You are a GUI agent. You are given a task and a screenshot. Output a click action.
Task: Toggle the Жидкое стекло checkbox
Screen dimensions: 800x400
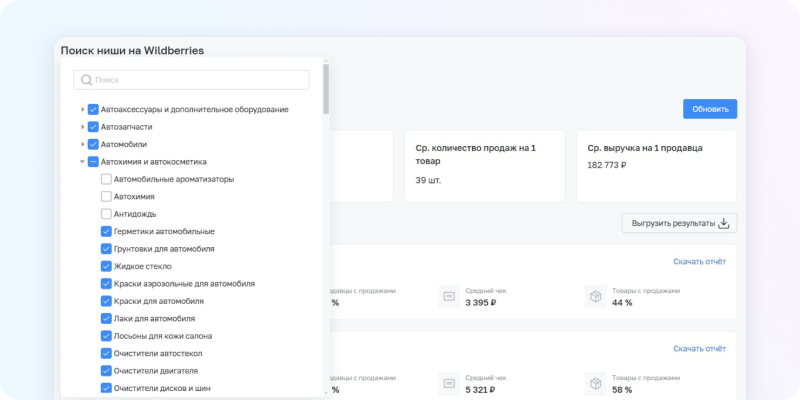tap(106, 266)
